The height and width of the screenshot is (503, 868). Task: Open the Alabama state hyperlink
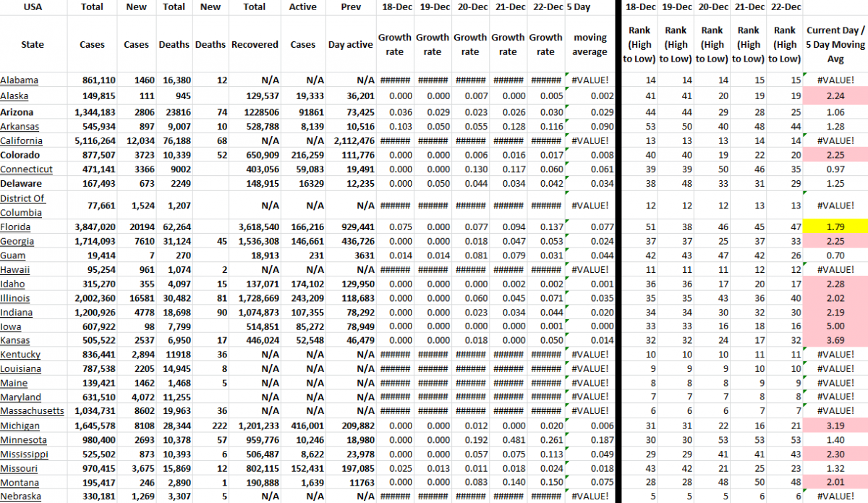coord(20,80)
